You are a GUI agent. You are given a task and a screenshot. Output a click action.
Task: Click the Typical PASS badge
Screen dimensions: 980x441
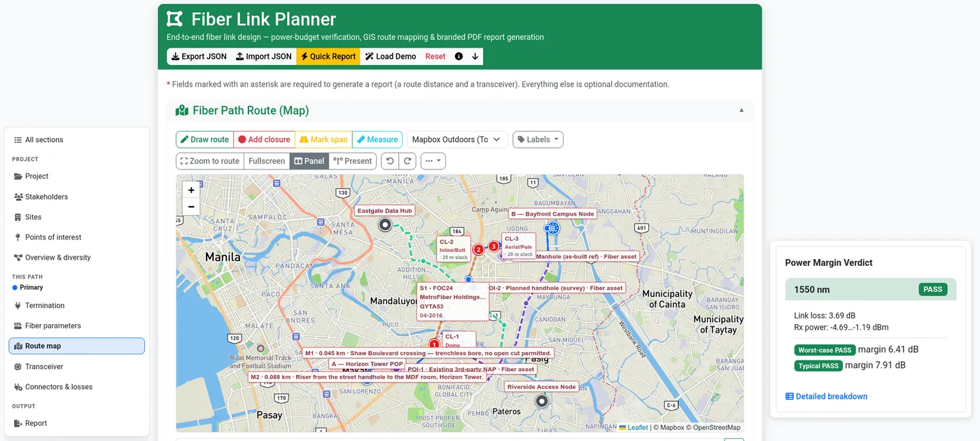coord(818,365)
